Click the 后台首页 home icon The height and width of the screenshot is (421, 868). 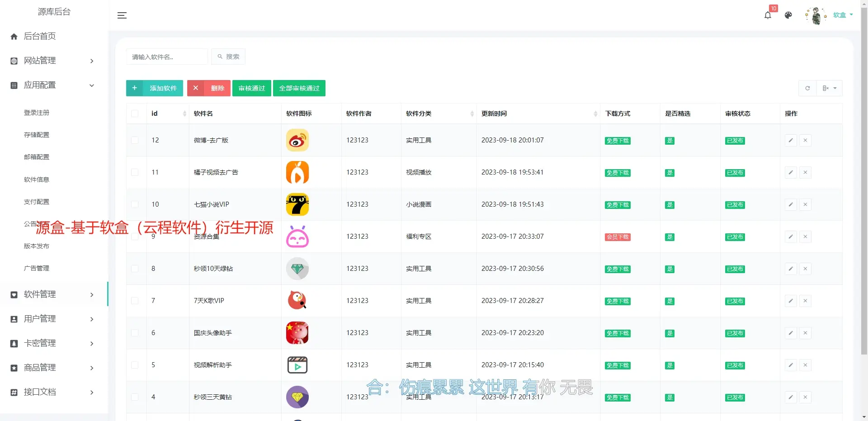(x=14, y=37)
